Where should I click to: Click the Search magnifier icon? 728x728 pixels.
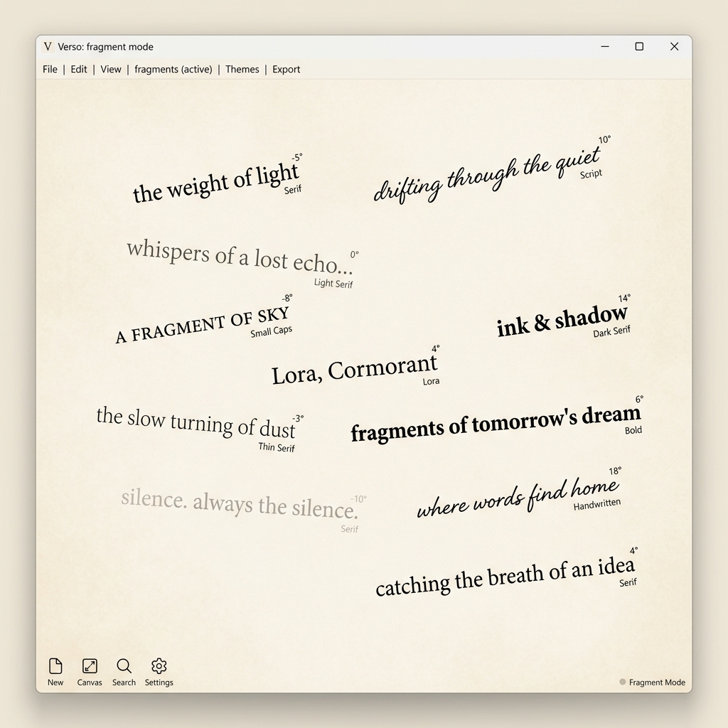tap(124, 665)
